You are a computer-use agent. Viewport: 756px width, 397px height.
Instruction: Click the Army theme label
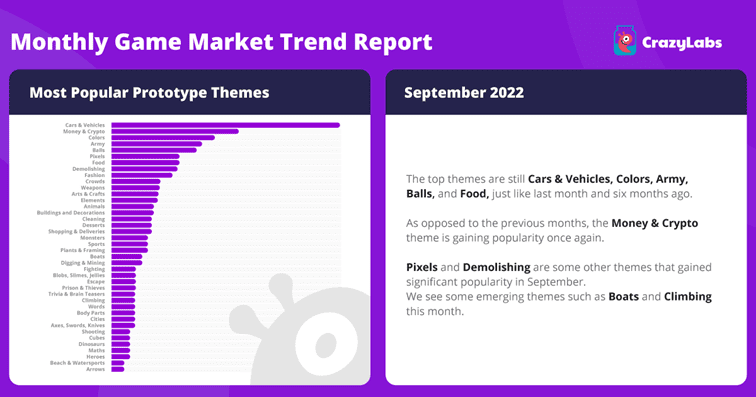pos(97,144)
